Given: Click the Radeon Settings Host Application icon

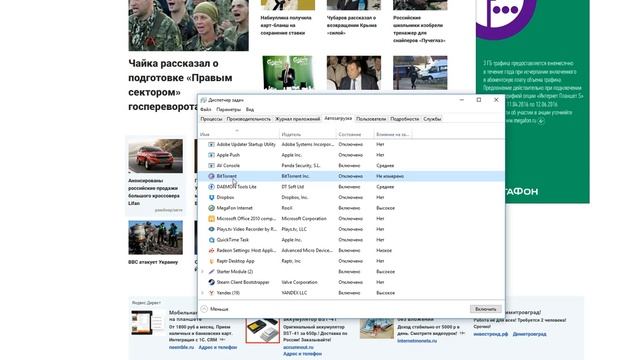Looking at the screenshot, I should coord(211,251).
